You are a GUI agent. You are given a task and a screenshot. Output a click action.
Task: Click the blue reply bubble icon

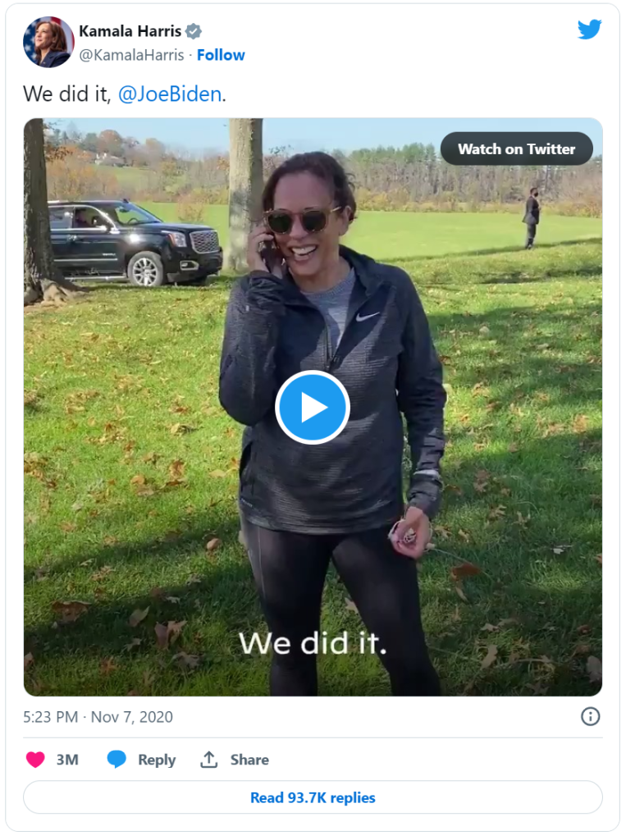tap(117, 760)
